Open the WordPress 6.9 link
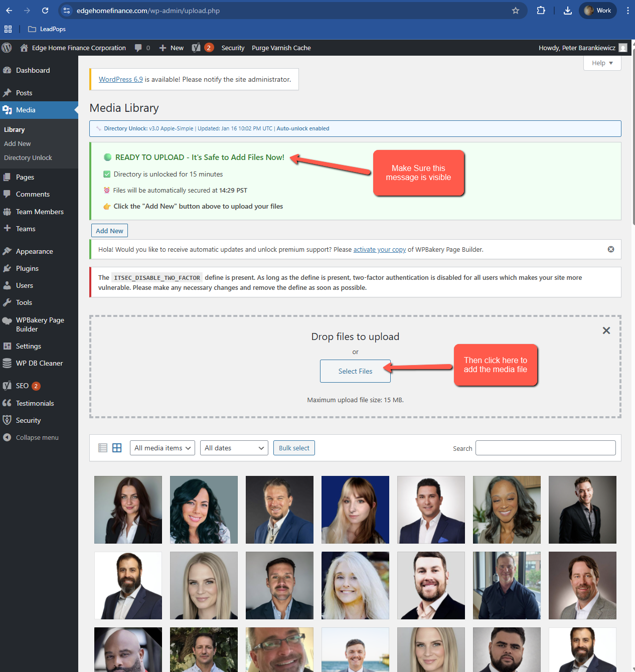The height and width of the screenshot is (672, 635). point(121,79)
